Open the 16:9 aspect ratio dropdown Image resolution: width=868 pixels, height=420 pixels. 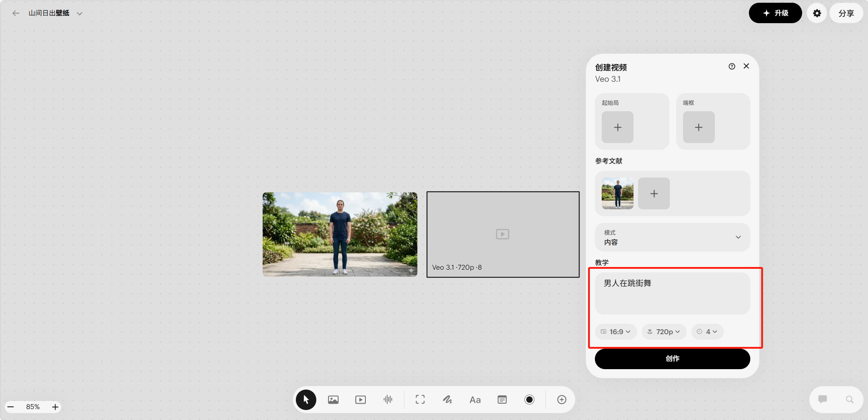tap(616, 332)
